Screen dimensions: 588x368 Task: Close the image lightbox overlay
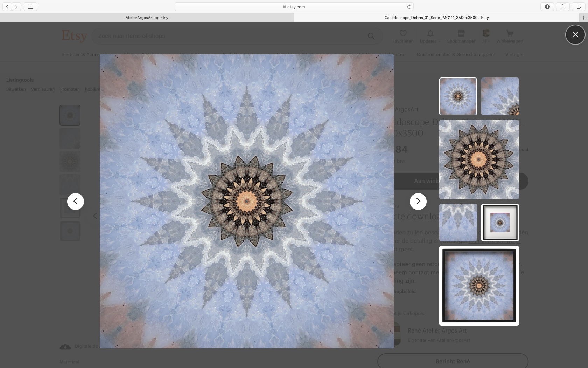coord(575,35)
